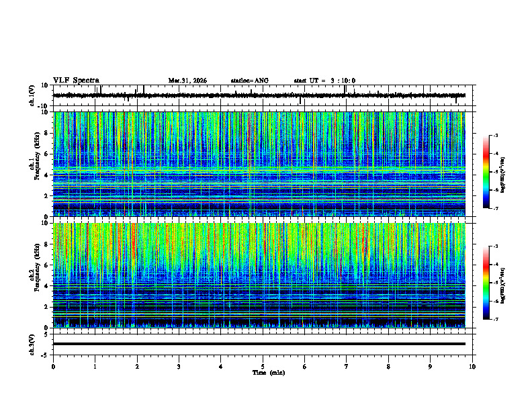Click the "VLF Spectra" plot title
532x411 pixels.
coord(76,81)
